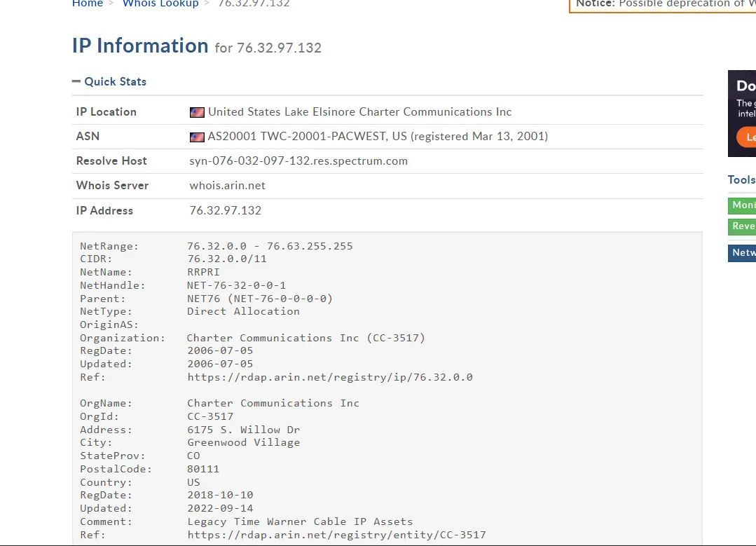Select city Greenwood Village
The width and height of the screenshot is (756, 546).
pos(244,443)
